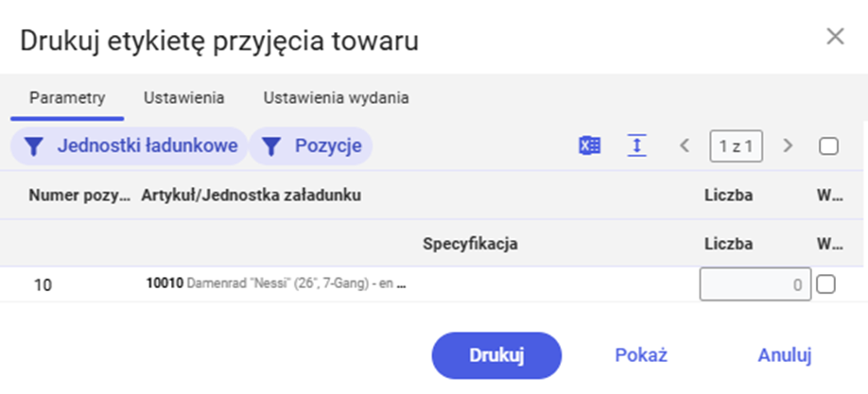
Task: Go to previous page arrow
Action: 685,146
